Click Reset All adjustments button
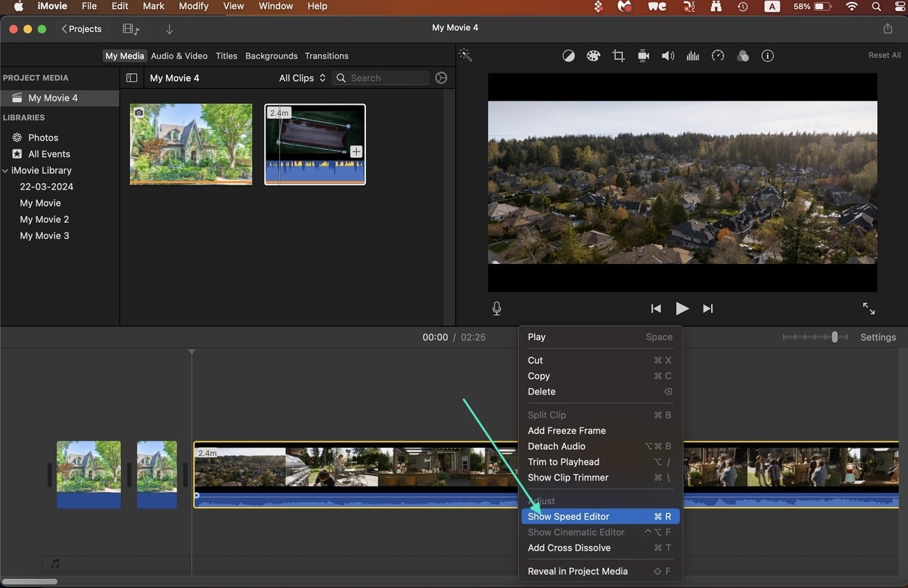Viewport: 908px width, 588px height. tap(884, 55)
